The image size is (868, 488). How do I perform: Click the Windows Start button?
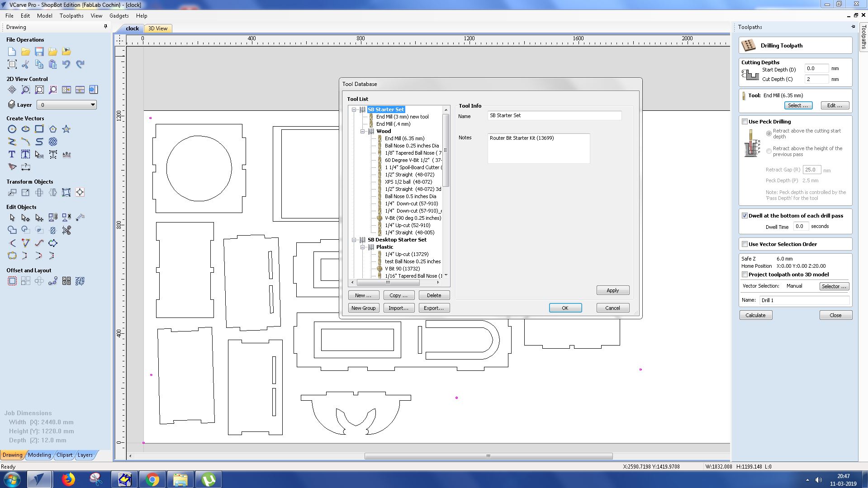(12, 479)
